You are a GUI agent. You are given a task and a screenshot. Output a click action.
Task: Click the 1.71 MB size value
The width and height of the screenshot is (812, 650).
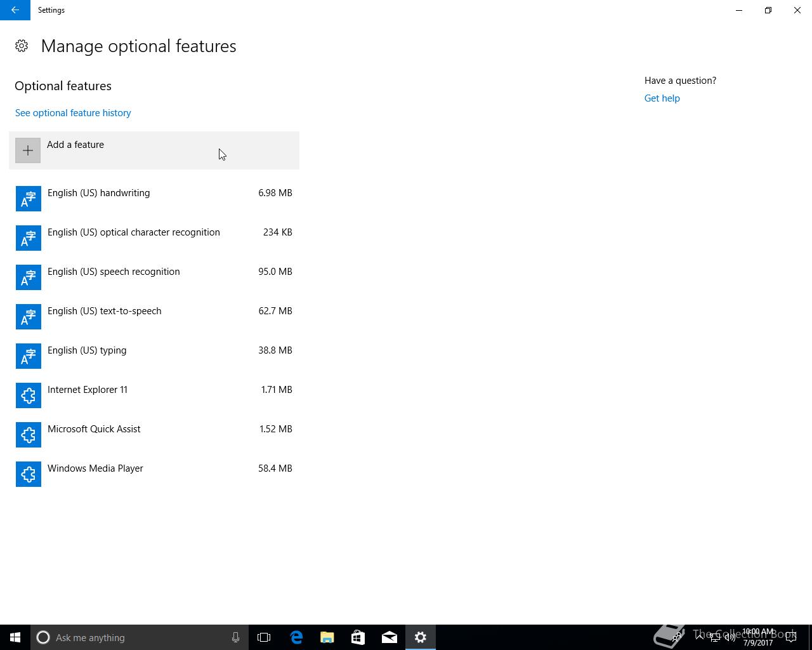point(277,390)
